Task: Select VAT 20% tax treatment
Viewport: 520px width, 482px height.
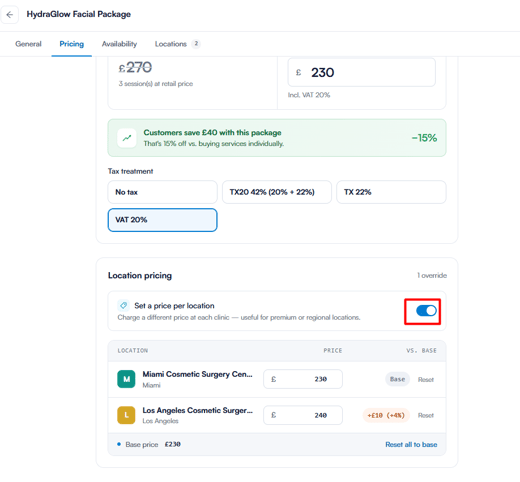Action: [x=162, y=220]
